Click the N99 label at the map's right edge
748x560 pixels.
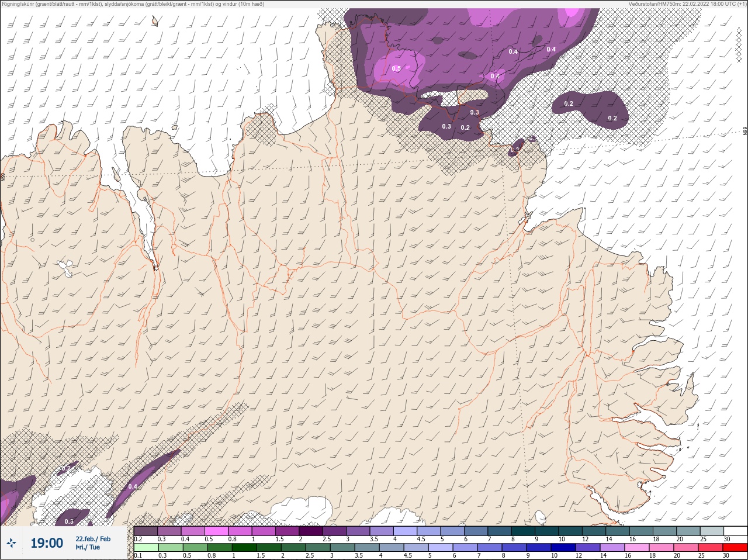(745, 132)
